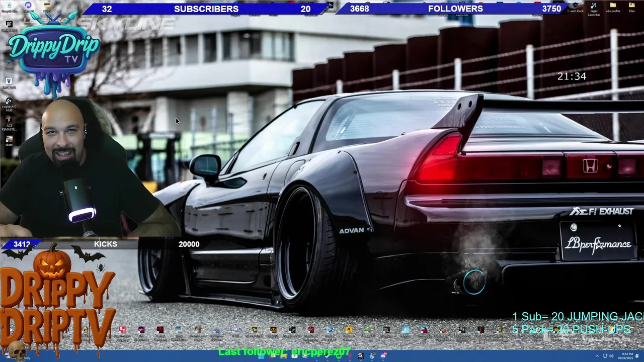Open File Explorer from the taskbar

(x=284, y=356)
